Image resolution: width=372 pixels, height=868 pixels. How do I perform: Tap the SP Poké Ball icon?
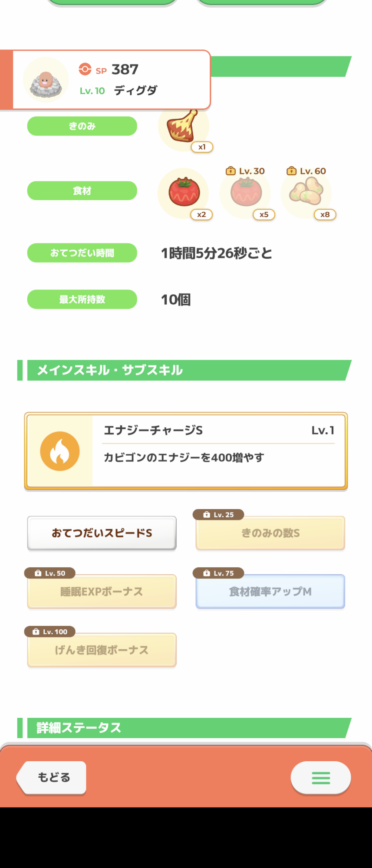85,69
